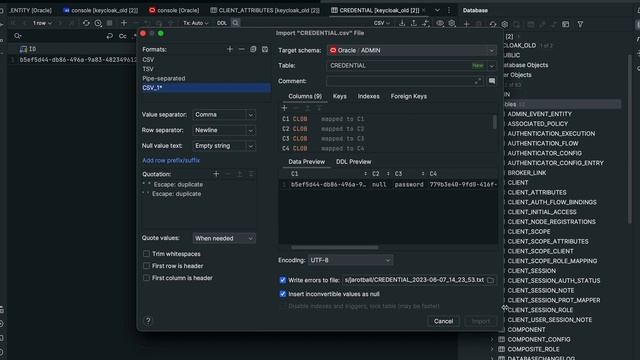Open CLIENT_ATTRIBUTES [keycloak_old] editor tab

pos(265,10)
